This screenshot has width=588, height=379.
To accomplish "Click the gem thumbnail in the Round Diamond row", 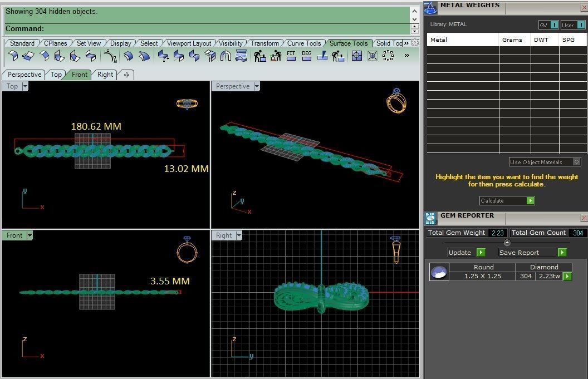I will point(439,272).
